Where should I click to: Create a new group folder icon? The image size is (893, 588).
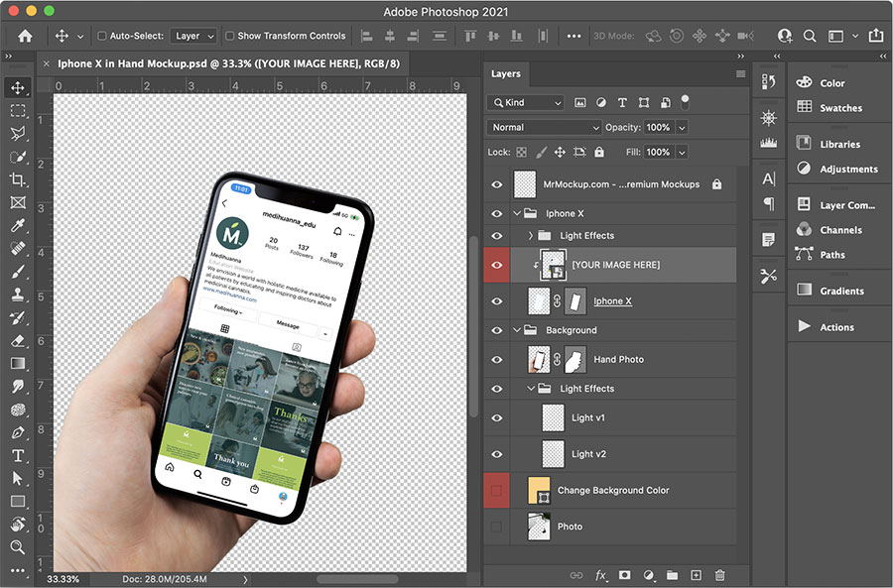coord(672,575)
